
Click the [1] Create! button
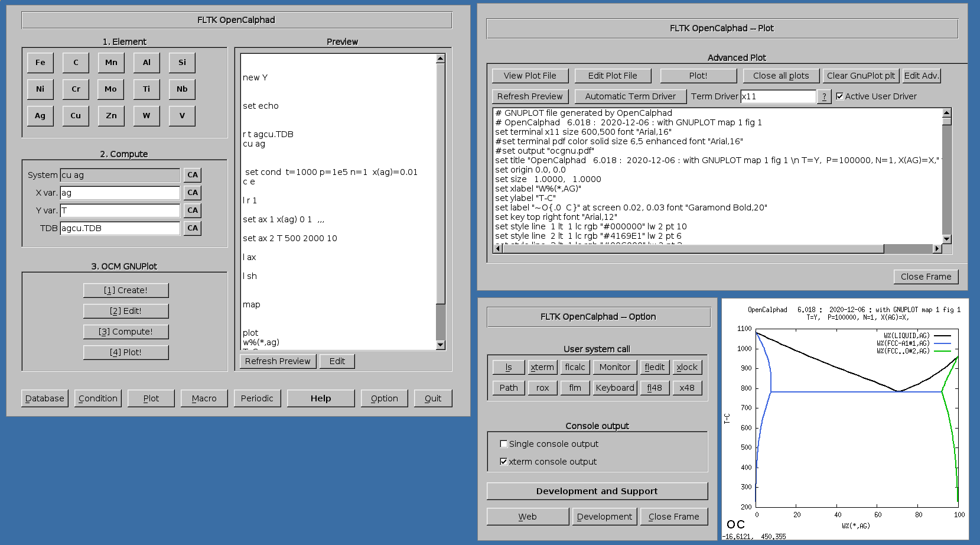126,290
